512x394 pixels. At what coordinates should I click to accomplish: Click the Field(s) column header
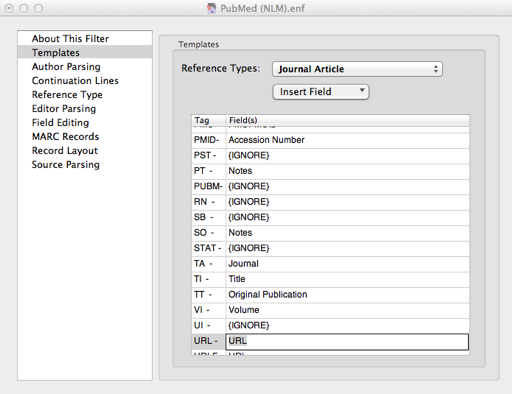pos(348,120)
